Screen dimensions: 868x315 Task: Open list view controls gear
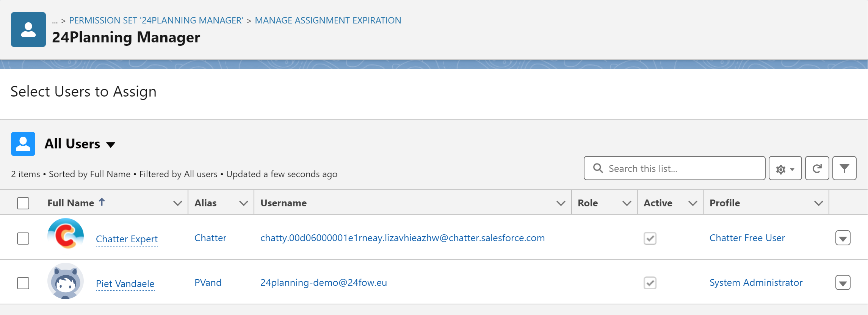pos(785,168)
